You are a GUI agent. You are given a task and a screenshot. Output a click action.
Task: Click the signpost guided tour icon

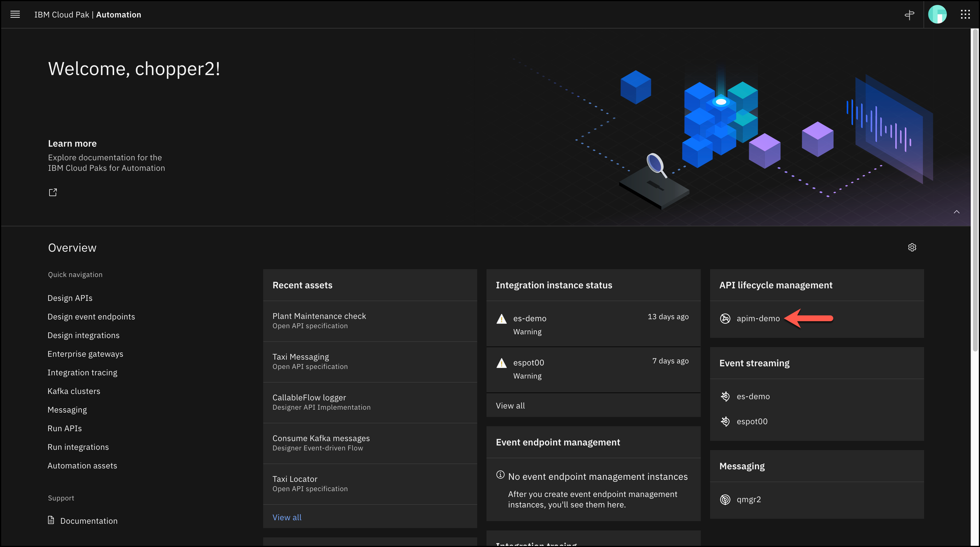click(910, 15)
